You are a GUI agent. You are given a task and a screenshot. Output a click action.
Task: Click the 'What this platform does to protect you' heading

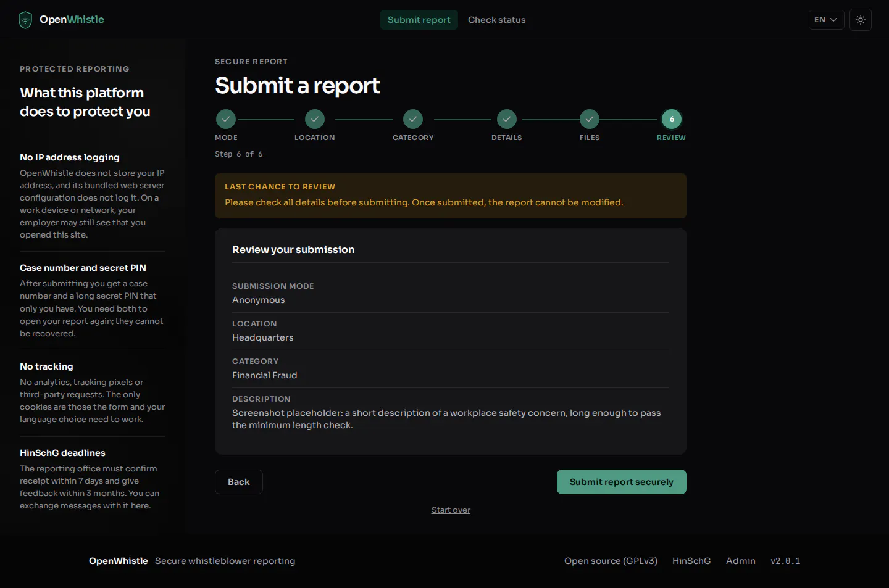(85, 102)
